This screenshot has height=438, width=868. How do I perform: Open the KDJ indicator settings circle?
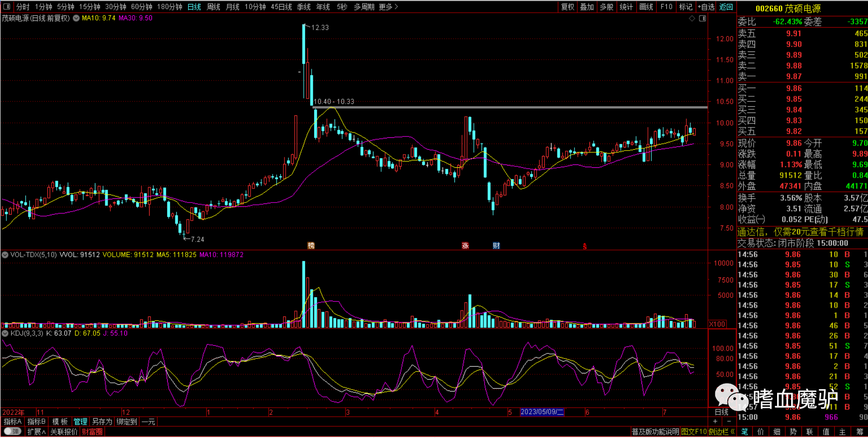(x=5, y=334)
